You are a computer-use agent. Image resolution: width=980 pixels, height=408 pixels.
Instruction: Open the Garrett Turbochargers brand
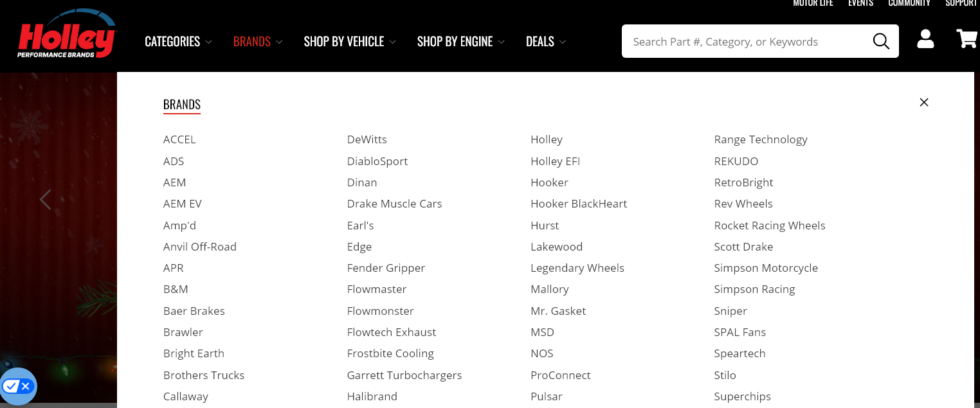click(x=404, y=375)
